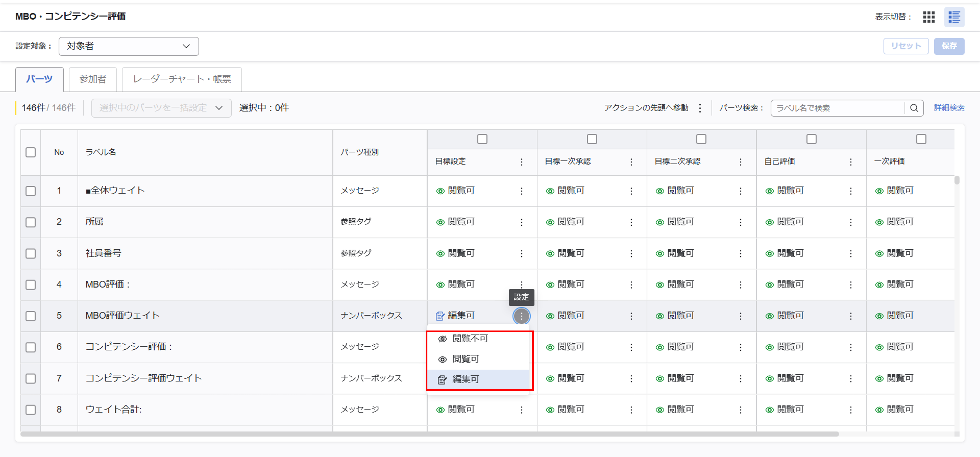Expand 選択中のパーツを一括設定 dropdown

coord(161,108)
